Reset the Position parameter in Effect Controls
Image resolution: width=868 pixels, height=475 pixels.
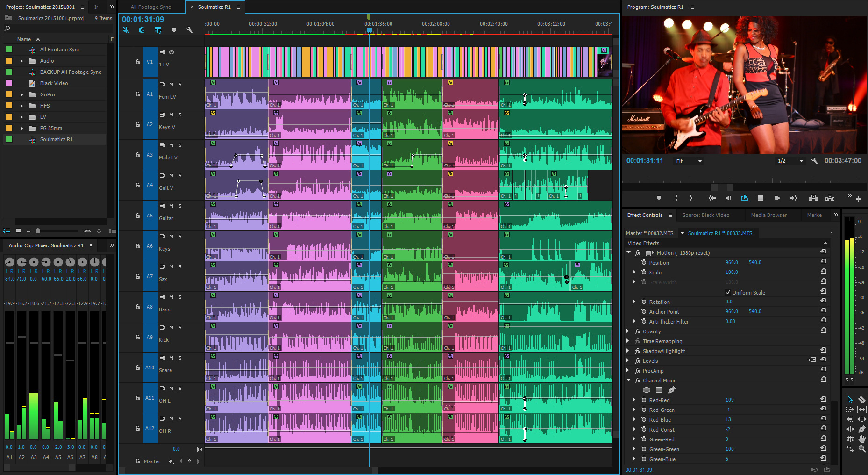click(x=823, y=262)
